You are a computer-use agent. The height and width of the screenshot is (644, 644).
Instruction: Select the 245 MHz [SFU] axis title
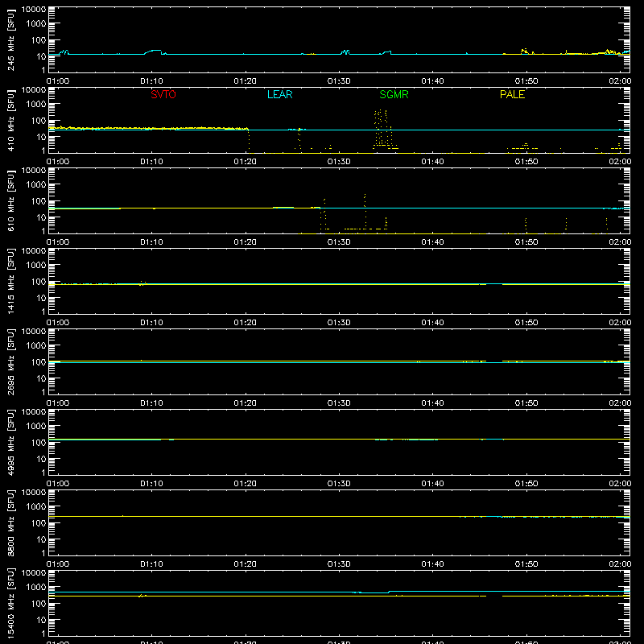click(x=10, y=39)
